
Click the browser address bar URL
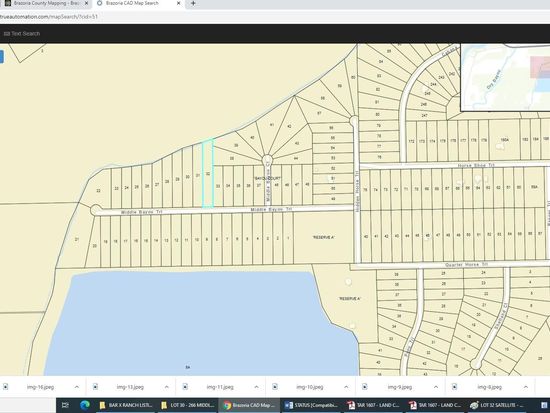pos(49,16)
